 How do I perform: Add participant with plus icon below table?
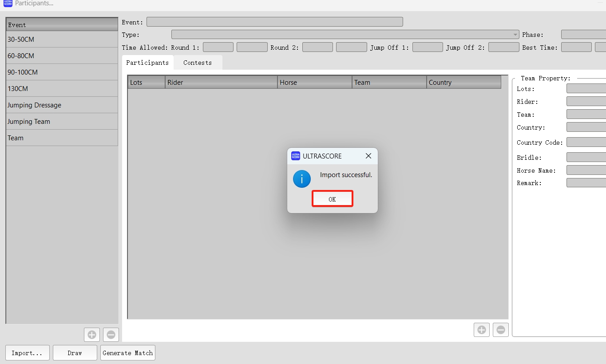coord(481,330)
